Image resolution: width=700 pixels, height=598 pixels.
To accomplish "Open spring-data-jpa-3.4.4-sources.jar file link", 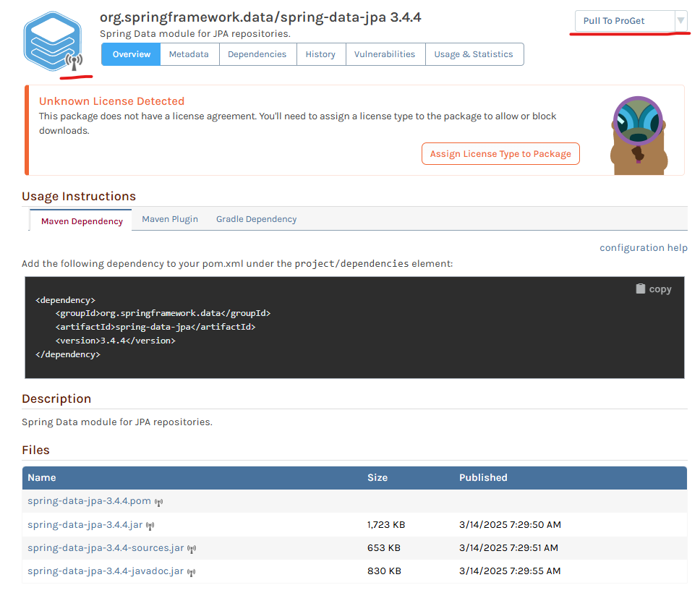I will coord(106,547).
